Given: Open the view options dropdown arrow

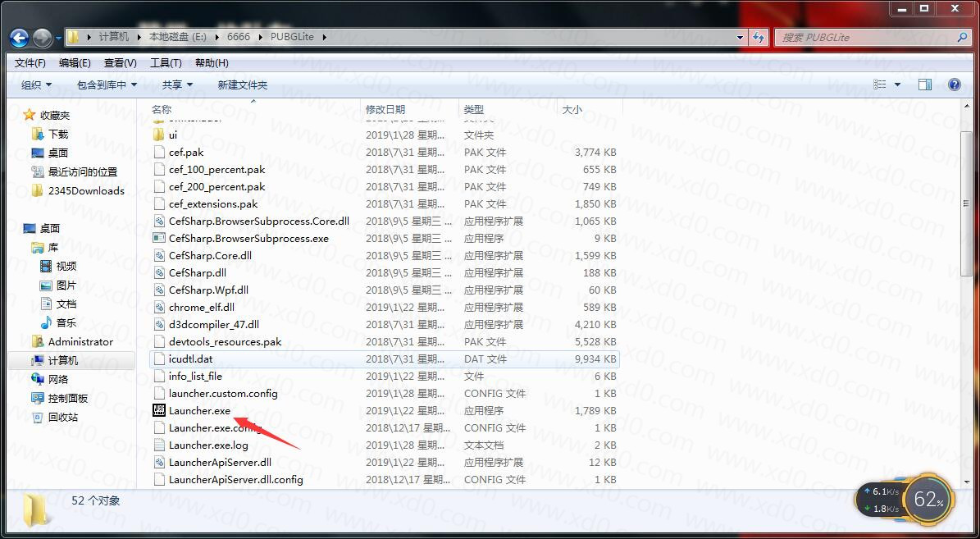Looking at the screenshot, I should click(898, 85).
